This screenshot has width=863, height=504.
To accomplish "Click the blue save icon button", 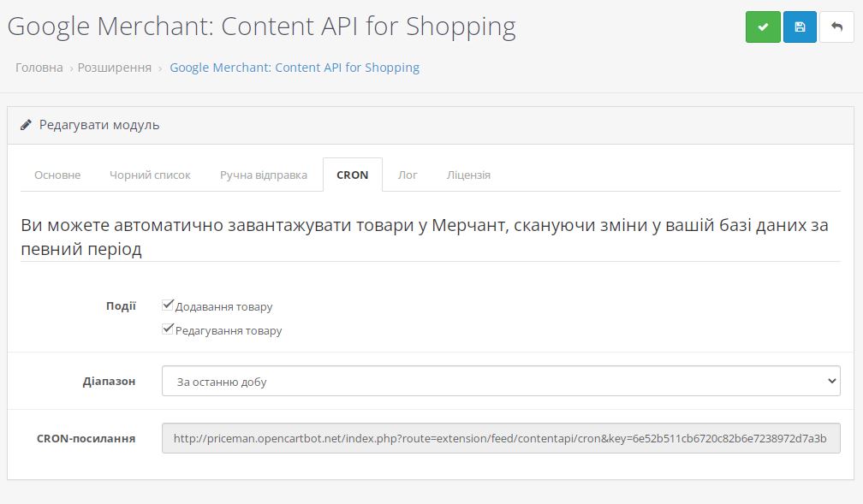I will [799, 27].
